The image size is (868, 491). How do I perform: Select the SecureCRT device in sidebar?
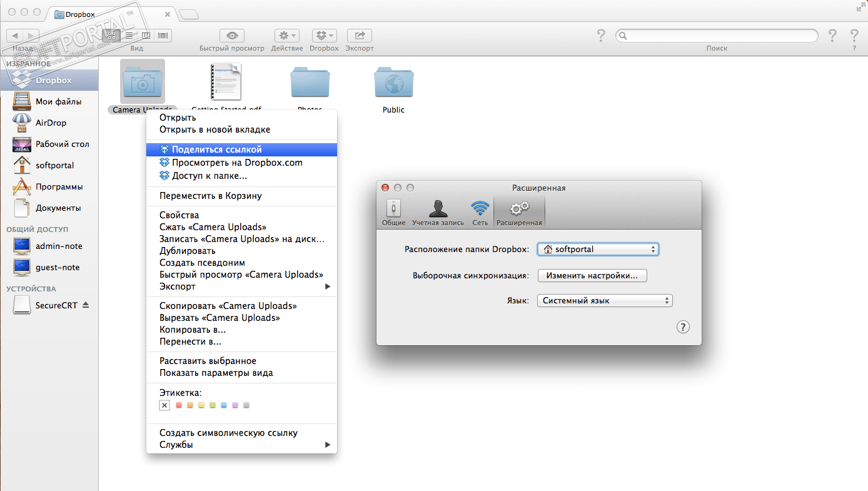pyautogui.click(x=49, y=305)
